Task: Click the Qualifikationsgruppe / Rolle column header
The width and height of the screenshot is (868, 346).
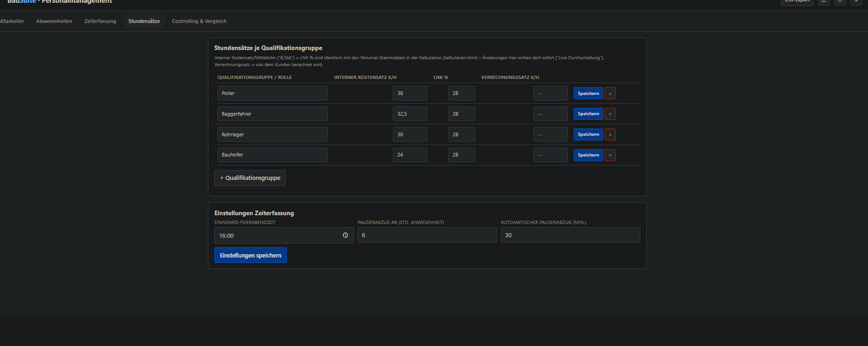Action: [x=254, y=78]
